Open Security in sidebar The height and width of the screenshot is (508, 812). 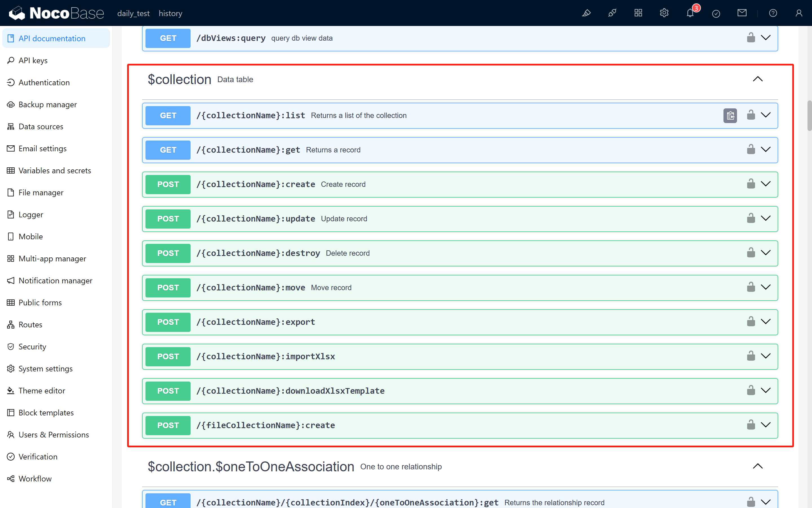point(56,346)
